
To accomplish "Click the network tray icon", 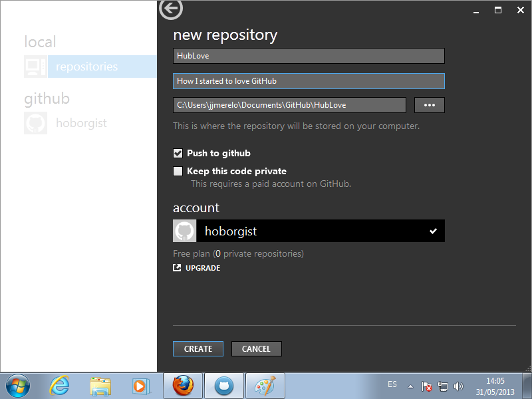I will pyautogui.click(x=442, y=386).
